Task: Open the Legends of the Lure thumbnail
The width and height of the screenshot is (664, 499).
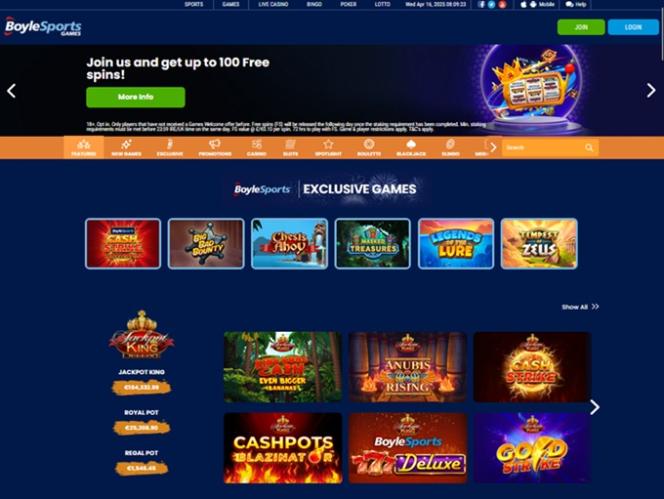Action: [456, 244]
